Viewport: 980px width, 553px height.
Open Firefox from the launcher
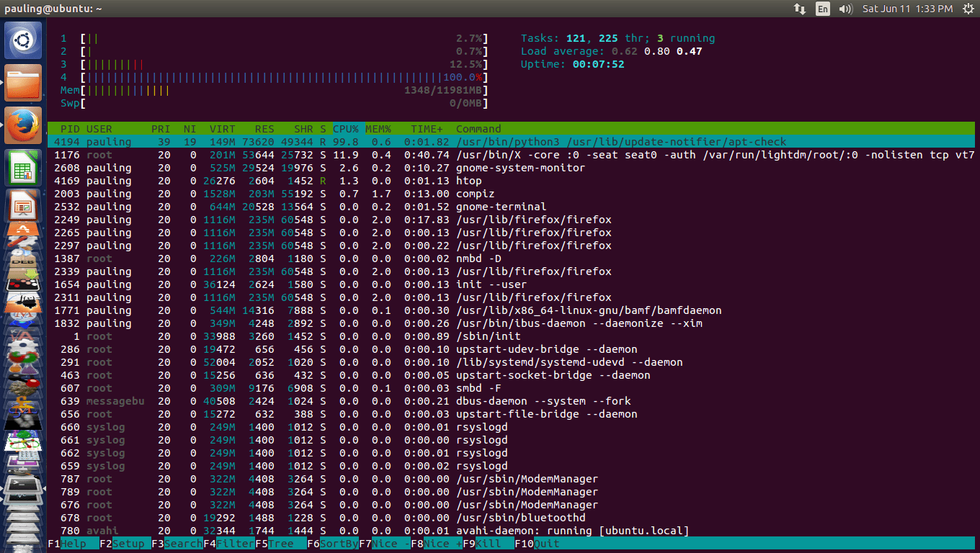tap(19, 124)
